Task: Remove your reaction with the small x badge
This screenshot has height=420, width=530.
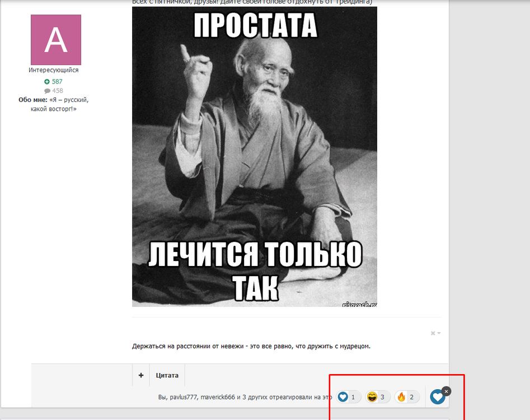Action: click(446, 391)
